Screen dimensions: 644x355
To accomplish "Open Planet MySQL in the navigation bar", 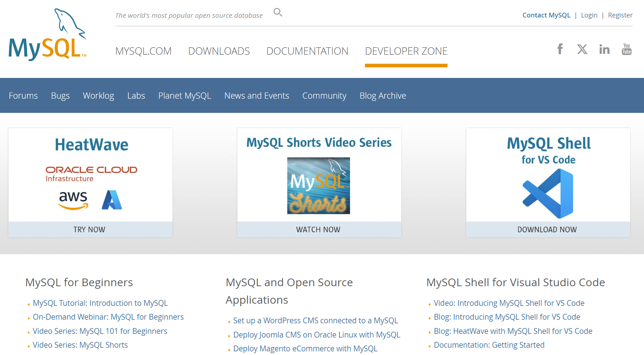I will pos(185,96).
